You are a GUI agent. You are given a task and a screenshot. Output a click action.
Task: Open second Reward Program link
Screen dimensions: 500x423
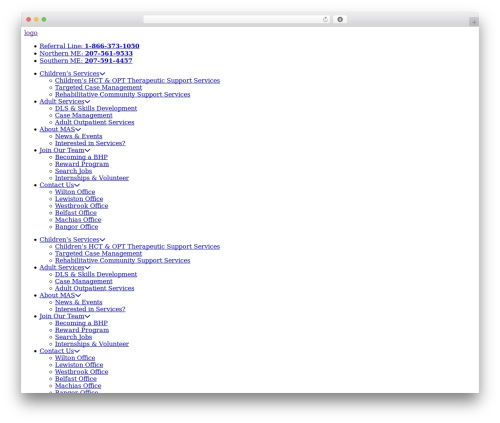point(82,330)
